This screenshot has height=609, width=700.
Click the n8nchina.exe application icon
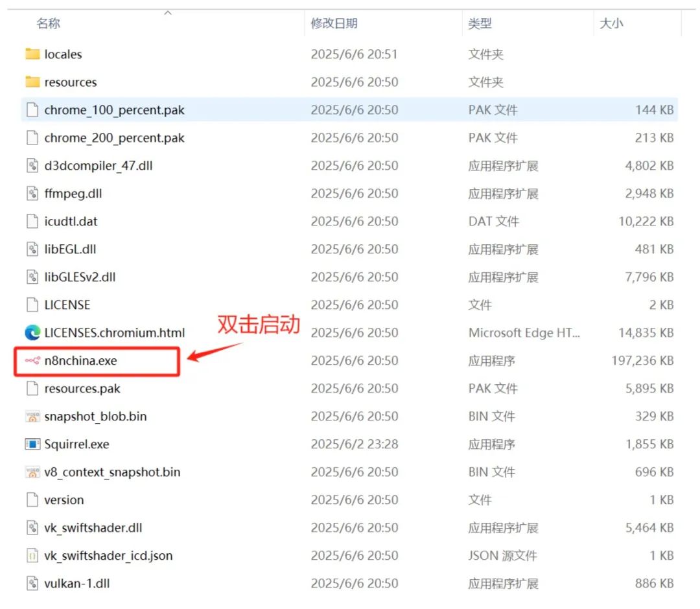point(32,360)
